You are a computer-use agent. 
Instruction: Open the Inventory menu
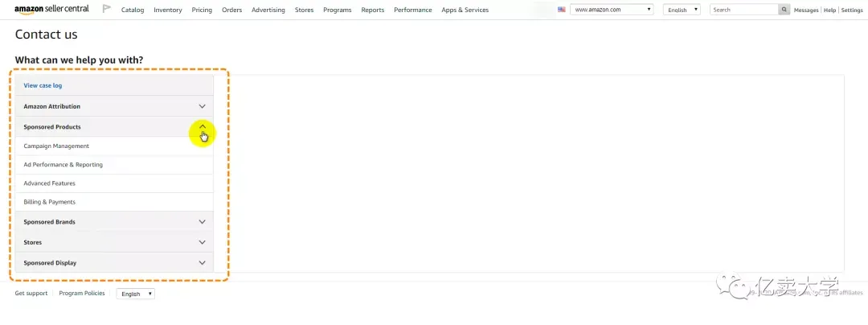click(168, 10)
